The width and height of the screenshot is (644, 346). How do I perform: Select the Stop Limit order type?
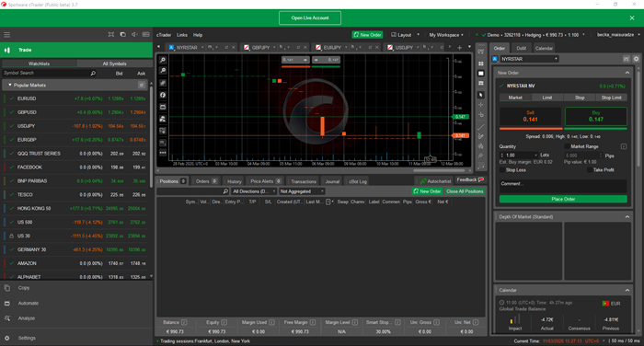tap(612, 98)
